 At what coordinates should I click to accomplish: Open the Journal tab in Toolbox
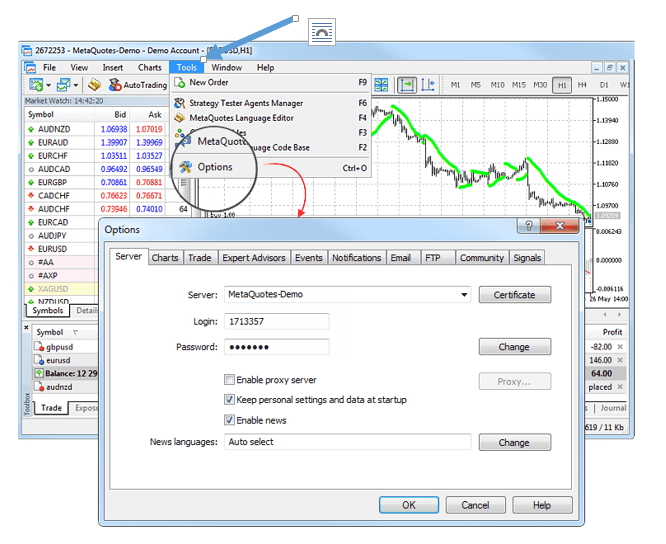click(x=613, y=408)
